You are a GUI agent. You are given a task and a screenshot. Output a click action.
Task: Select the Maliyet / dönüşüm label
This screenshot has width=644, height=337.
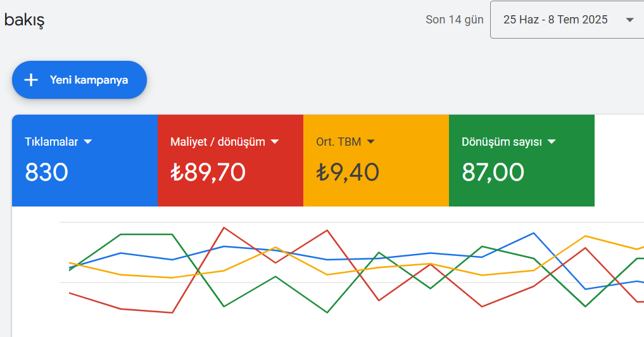[x=217, y=142]
